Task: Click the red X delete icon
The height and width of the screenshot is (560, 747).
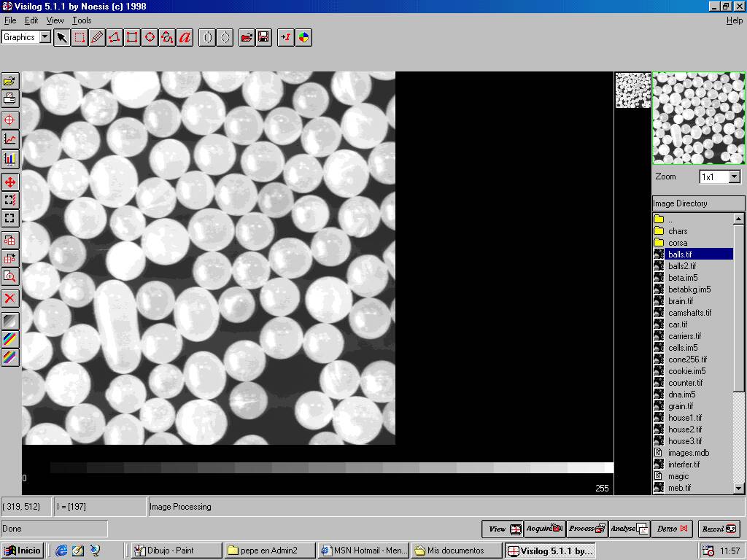Action: (x=9, y=298)
